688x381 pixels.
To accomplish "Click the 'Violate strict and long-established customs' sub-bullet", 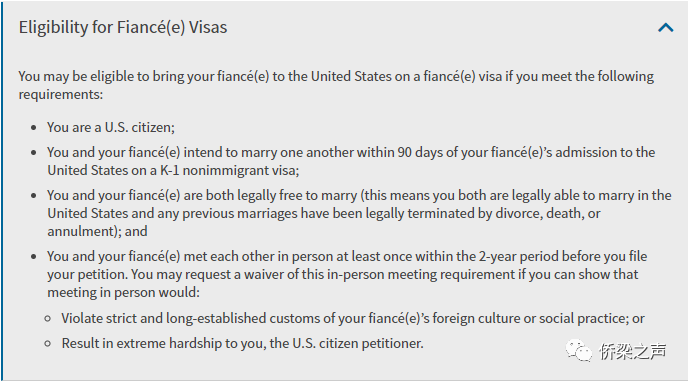I will [353, 318].
